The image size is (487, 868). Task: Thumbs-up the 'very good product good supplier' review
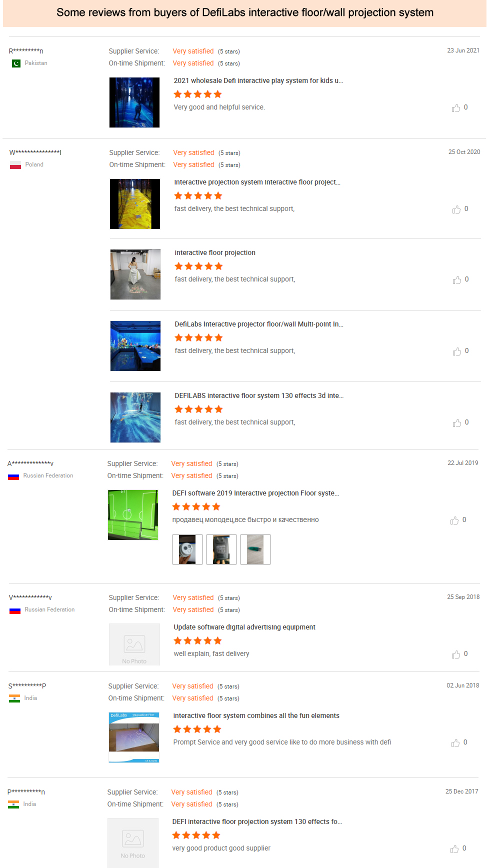(454, 849)
